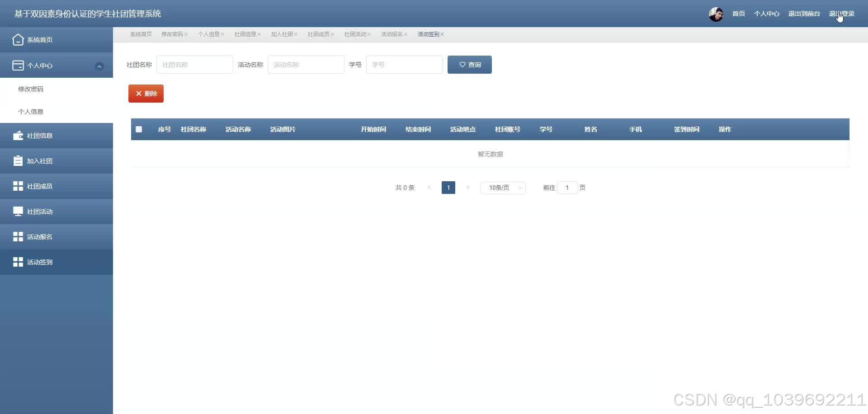Open 社团信息 sidebar menu
This screenshot has height=414, width=868.
[57, 136]
